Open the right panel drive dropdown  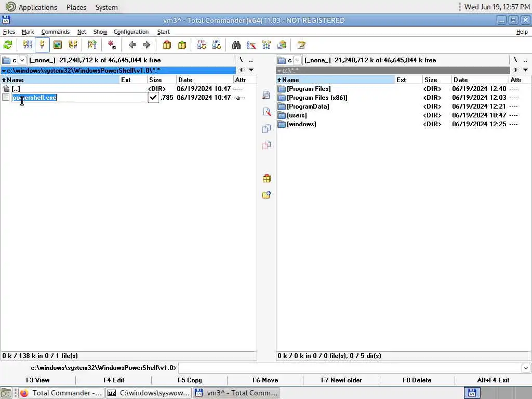click(297, 60)
